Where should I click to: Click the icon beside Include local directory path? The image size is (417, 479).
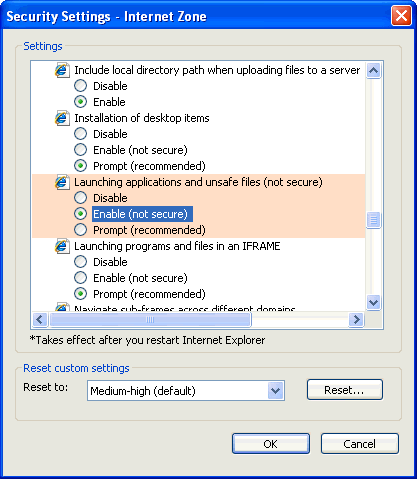click(x=62, y=70)
